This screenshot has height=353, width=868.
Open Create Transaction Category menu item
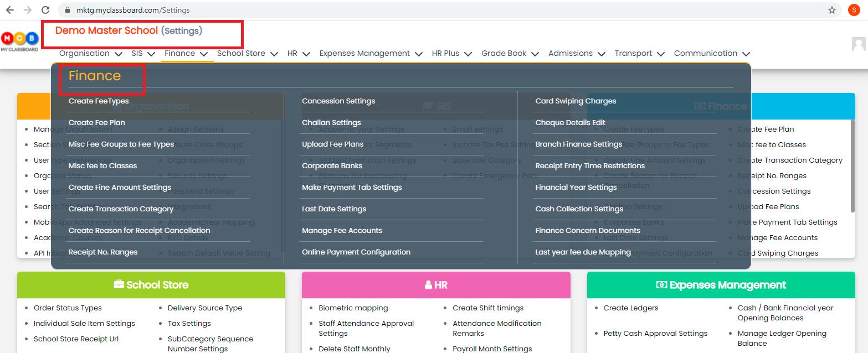pos(121,209)
